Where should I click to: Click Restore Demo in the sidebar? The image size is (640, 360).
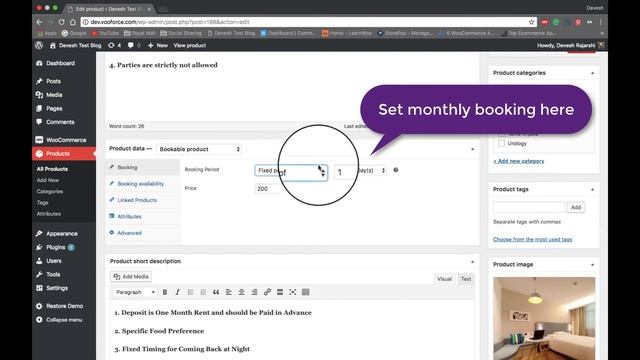click(x=63, y=306)
